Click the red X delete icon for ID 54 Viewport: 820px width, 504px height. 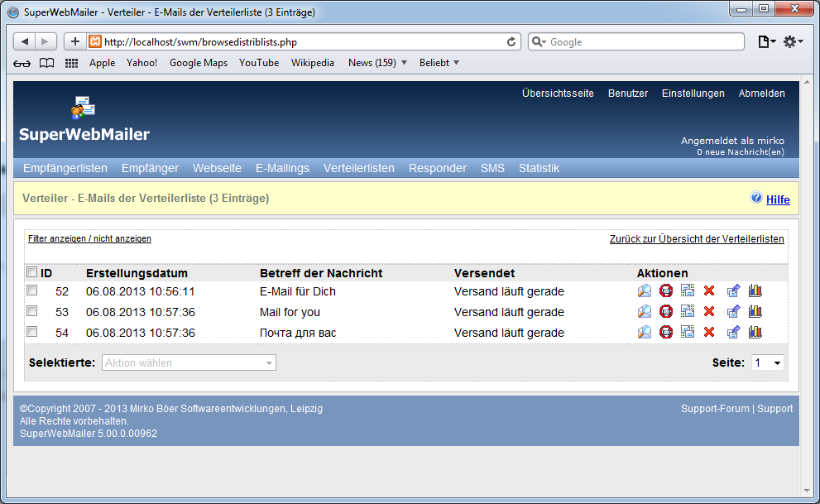coord(709,332)
